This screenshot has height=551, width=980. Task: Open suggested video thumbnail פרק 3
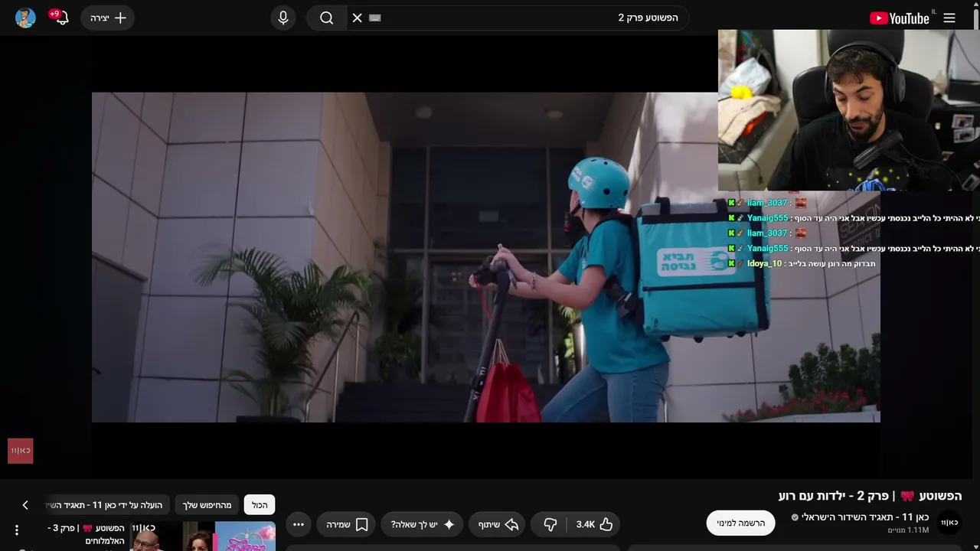[x=203, y=536]
